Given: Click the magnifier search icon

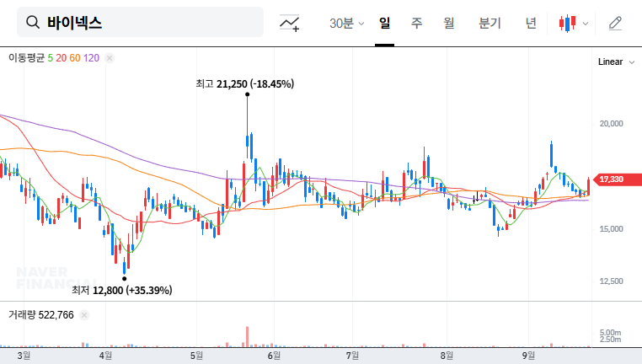Looking at the screenshot, I should tap(33, 23).
